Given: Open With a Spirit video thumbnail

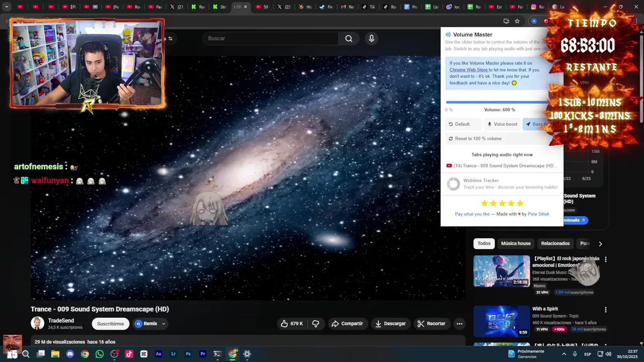Looking at the screenshot, I should click(502, 321).
